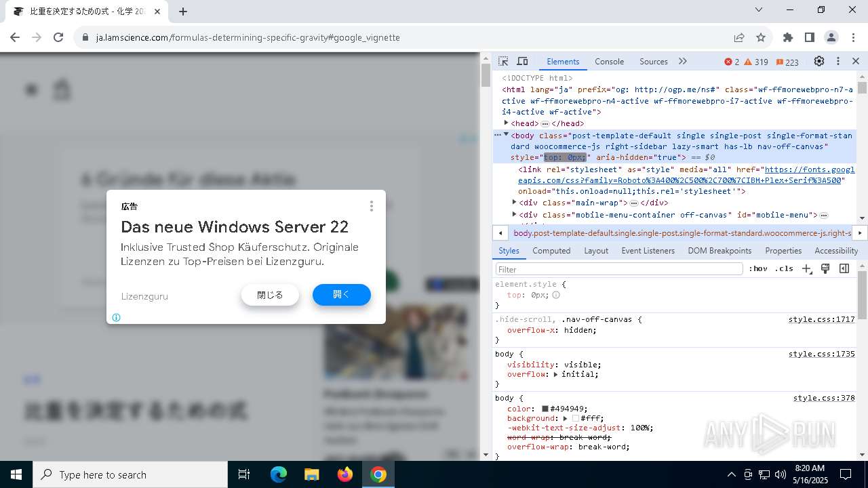Switch to the Console tab
This screenshot has height=488, width=868.
pyautogui.click(x=609, y=61)
